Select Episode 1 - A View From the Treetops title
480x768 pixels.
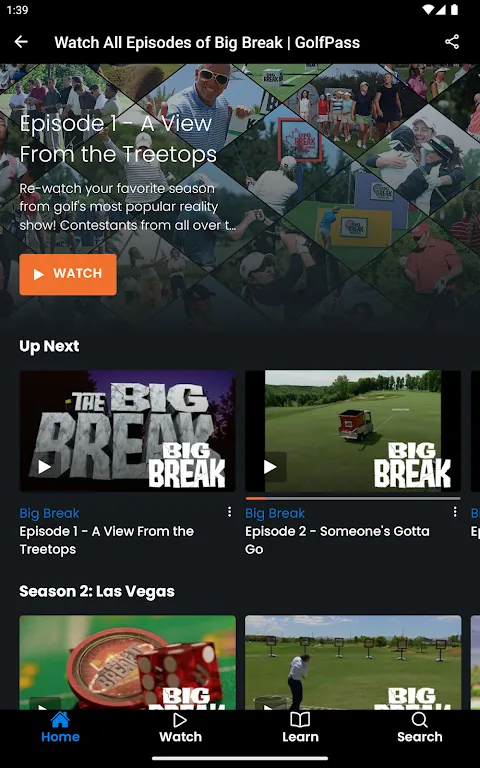[107, 540]
